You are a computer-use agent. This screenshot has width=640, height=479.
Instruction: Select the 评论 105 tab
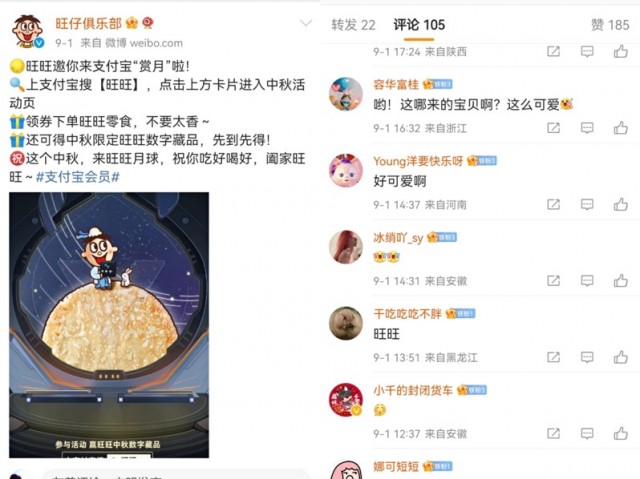[419, 25]
